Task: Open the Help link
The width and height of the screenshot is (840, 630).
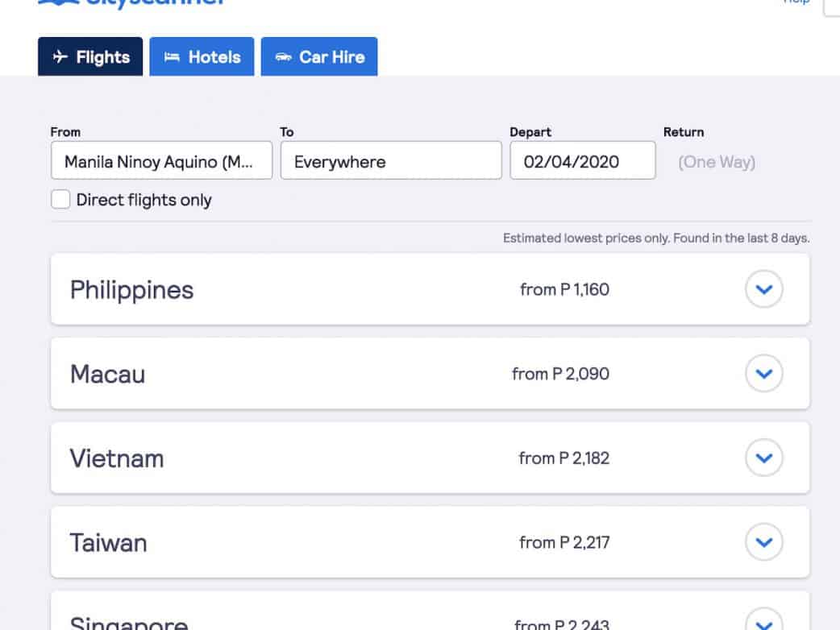Action: 796,2
